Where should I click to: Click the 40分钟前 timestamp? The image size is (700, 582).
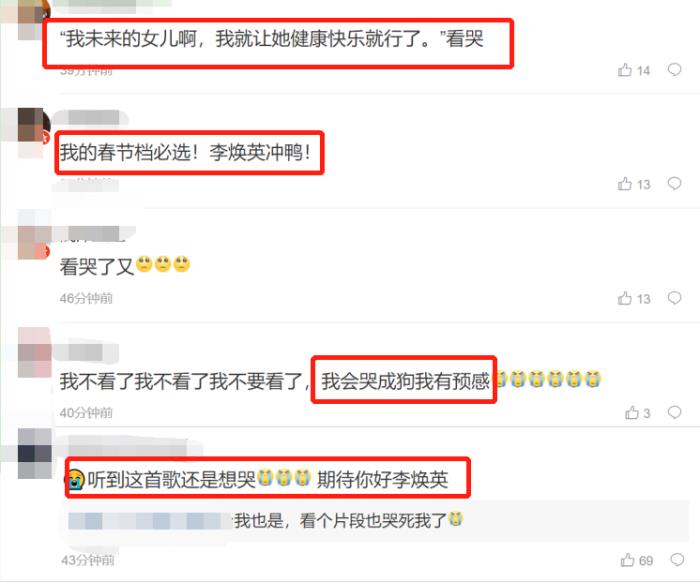86,412
